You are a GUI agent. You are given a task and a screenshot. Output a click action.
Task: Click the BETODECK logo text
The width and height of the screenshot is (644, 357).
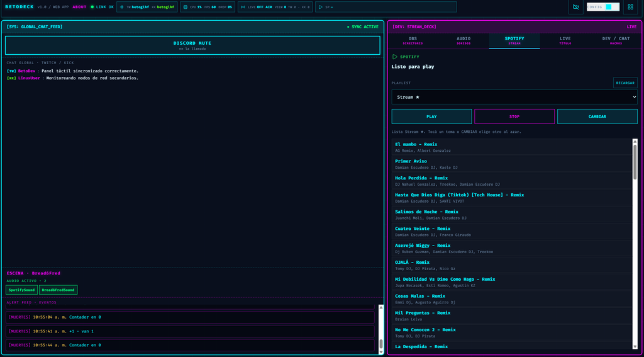pyautogui.click(x=19, y=7)
